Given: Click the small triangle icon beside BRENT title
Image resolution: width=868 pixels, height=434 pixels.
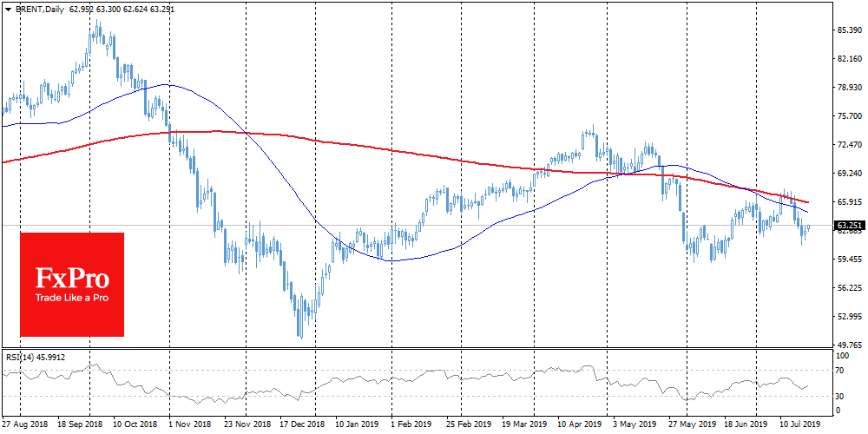Looking at the screenshot, I should click(6, 8).
